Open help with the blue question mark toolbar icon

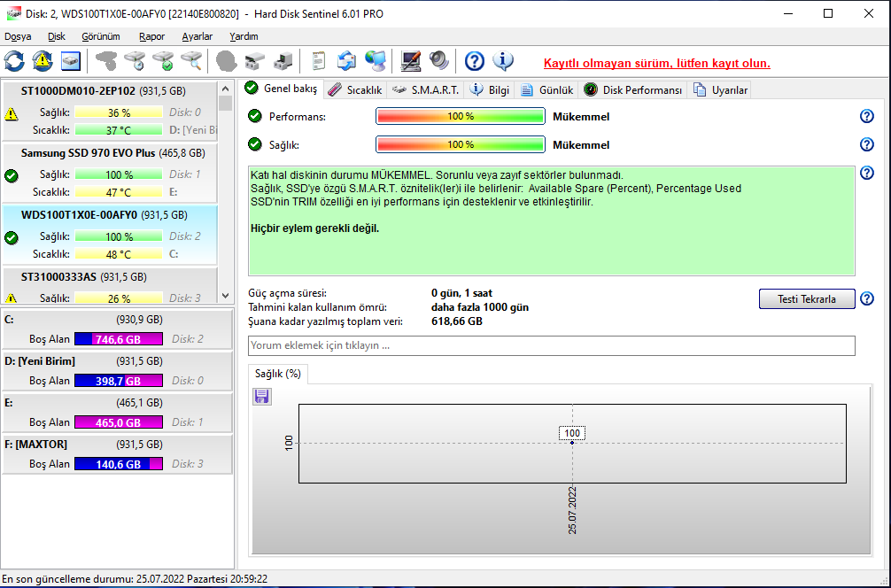pyautogui.click(x=475, y=61)
